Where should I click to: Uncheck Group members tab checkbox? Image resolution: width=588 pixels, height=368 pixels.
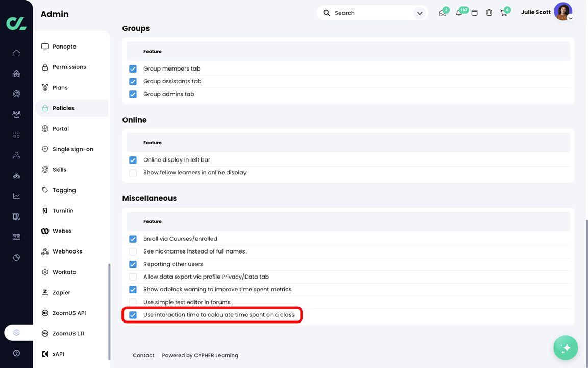coord(133,68)
